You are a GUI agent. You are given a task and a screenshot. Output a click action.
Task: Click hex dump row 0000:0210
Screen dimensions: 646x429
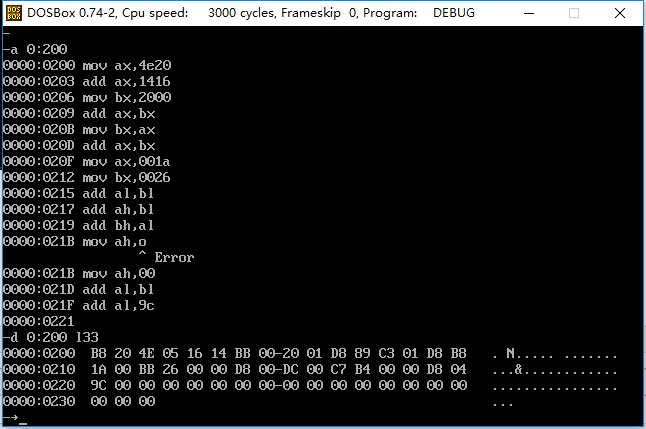pyautogui.click(x=310, y=370)
